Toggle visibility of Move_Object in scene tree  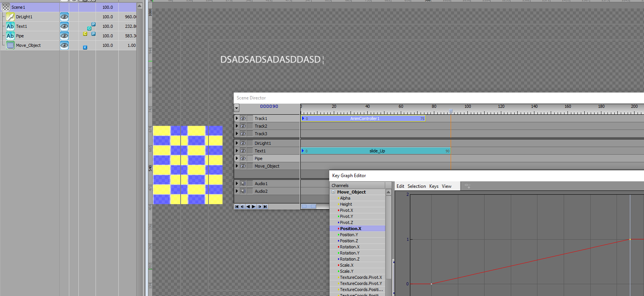point(64,45)
